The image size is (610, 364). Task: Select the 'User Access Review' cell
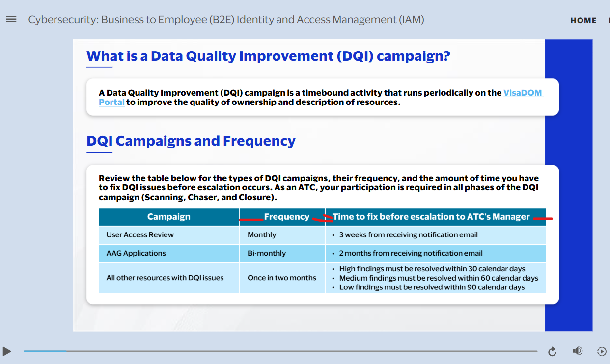(169, 235)
